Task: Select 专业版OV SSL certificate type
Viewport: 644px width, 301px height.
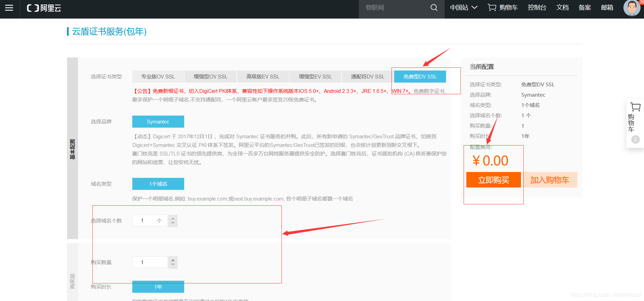Action: [158, 77]
